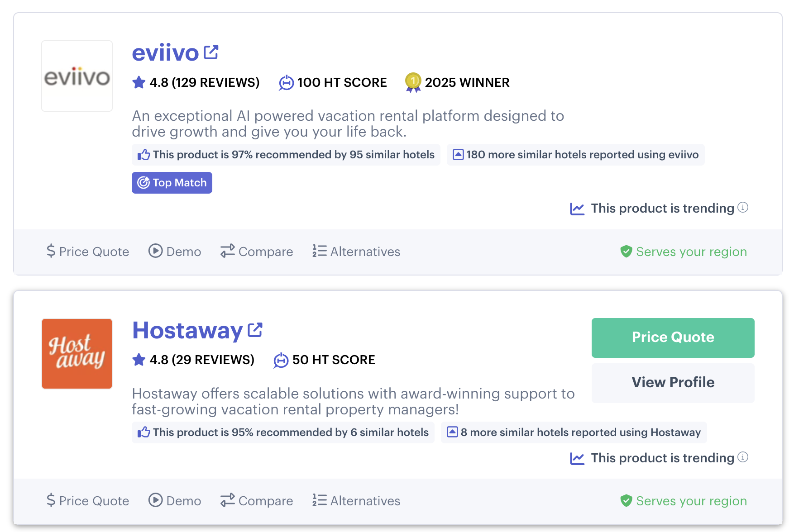Viewport: 794px width, 532px height.
Task: Click the Top Match badge
Action: click(x=172, y=183)
